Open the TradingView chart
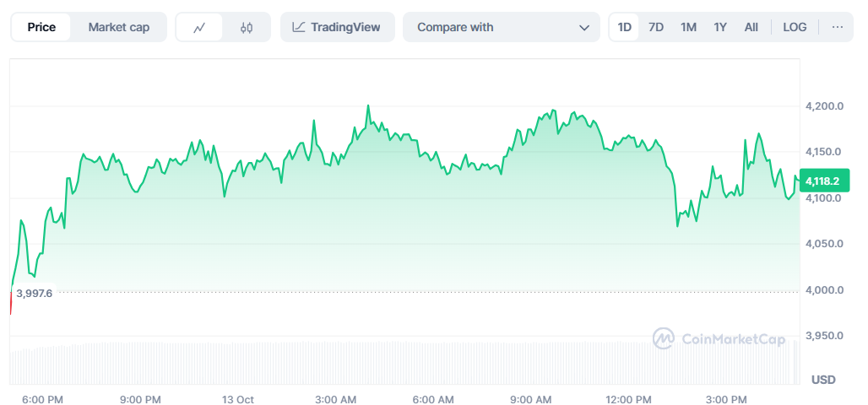This screenshot has height=405, width=868. [x=336, y=27]
